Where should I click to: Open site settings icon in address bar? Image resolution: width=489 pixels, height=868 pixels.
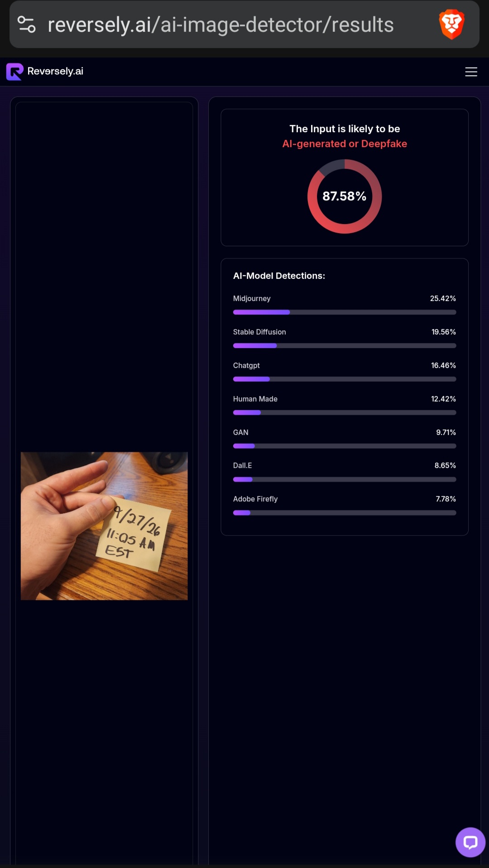coord(26,24)
